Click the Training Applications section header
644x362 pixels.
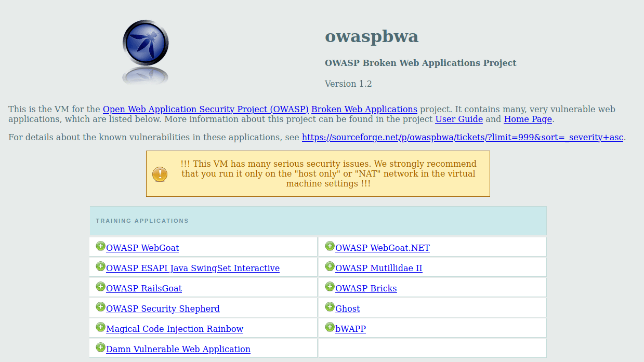[x=318, y=221]
